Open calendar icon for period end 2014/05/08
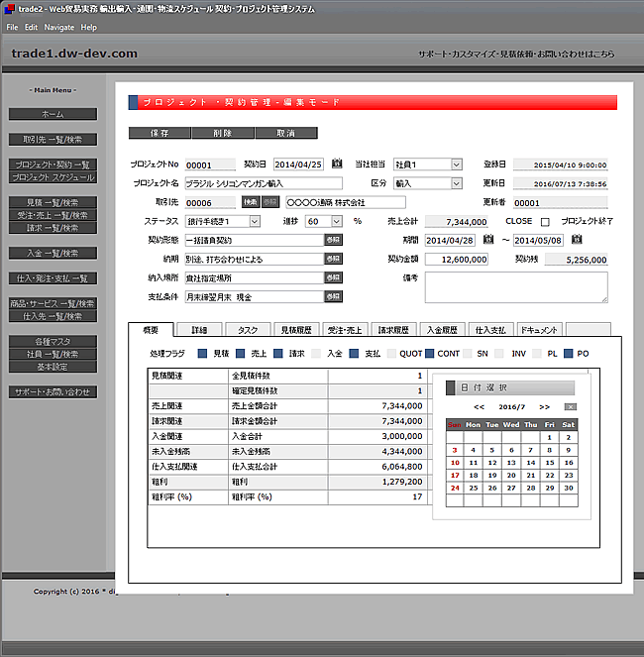Viewport: 644px width, 657px height. 577,239
